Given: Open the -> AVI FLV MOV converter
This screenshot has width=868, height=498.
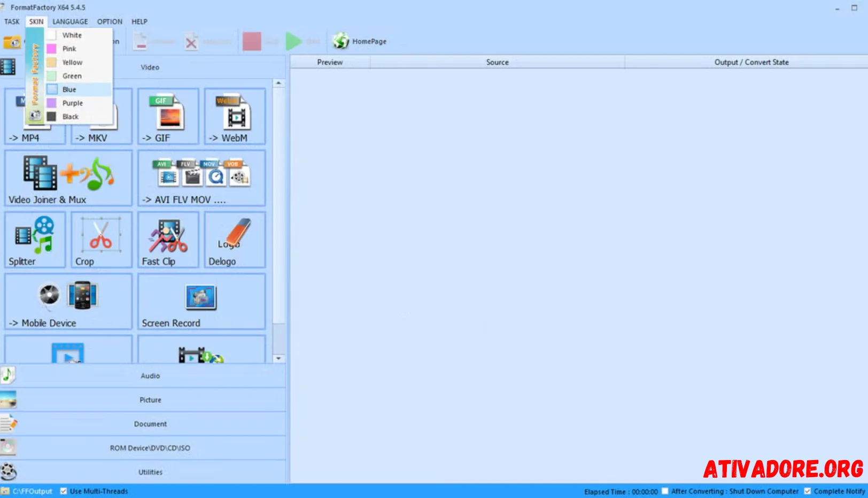Looking at the screenshot, I should [x=201, y=178].
